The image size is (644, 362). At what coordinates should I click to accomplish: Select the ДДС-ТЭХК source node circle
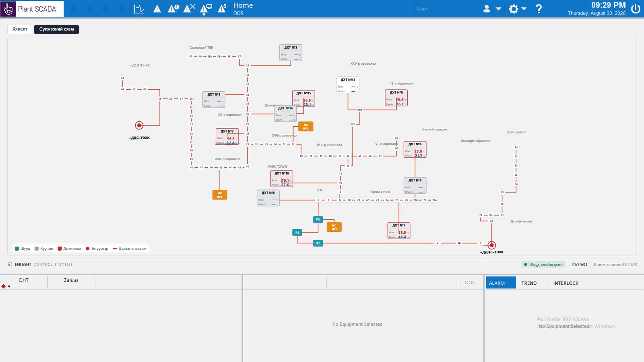pyautogui.click(x=139, y=125)
